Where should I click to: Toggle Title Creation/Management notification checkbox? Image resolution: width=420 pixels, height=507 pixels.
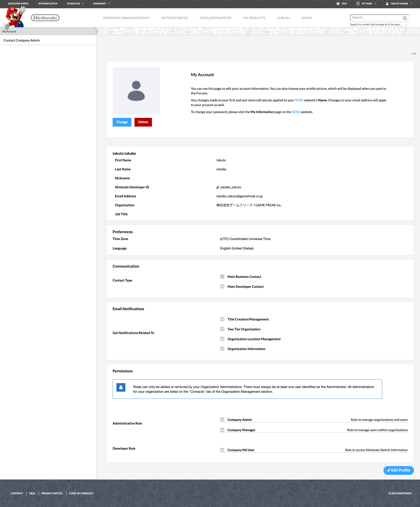click(222, 319)
